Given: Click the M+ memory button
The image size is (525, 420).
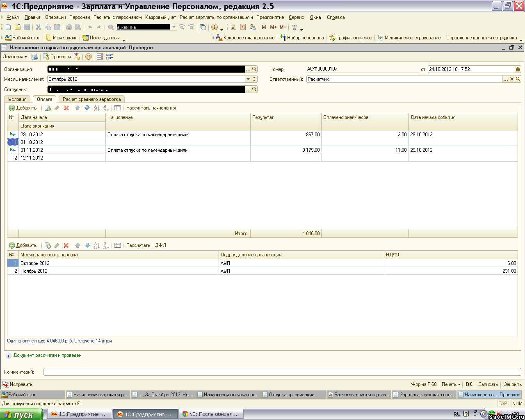Looking at the screenshot, I should click(273, 27).
